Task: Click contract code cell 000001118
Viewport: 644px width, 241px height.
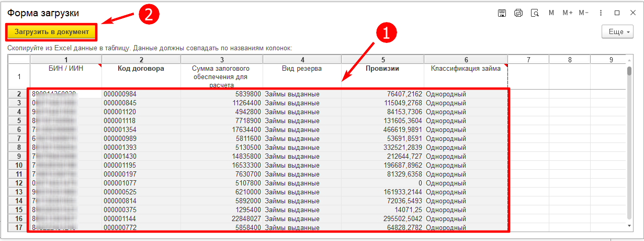Action: pos(141,120)
